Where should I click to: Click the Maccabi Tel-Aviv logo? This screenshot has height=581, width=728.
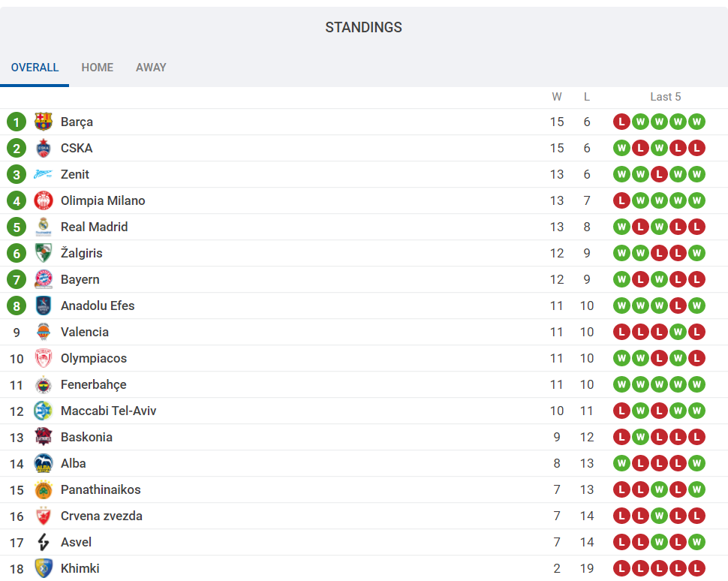tap(44, 411)
